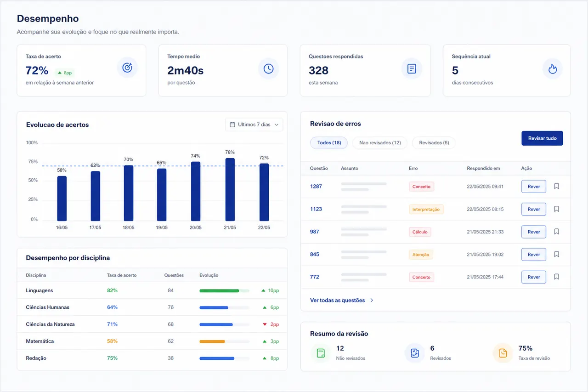Click Rever for question 1287
This screenshot has width=588, height=392.
pyautogui.click(x=534, y=187)
